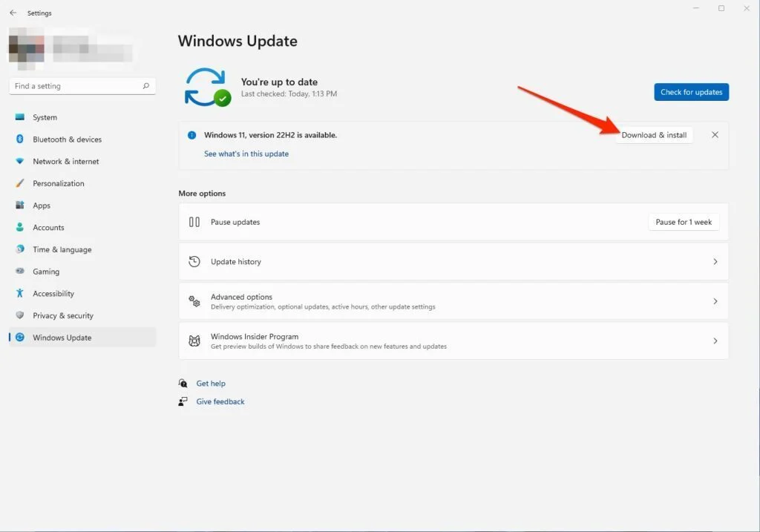Click "Last checked: Today, 1:13 PM" text
The height and width of the screenshot is (532, 760).
[x=289, y=93]
